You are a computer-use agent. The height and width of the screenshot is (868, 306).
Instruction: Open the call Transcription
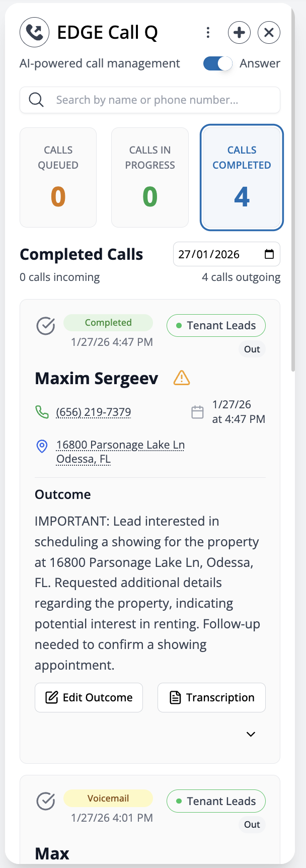pyautogui.click(x=211, y=697)
